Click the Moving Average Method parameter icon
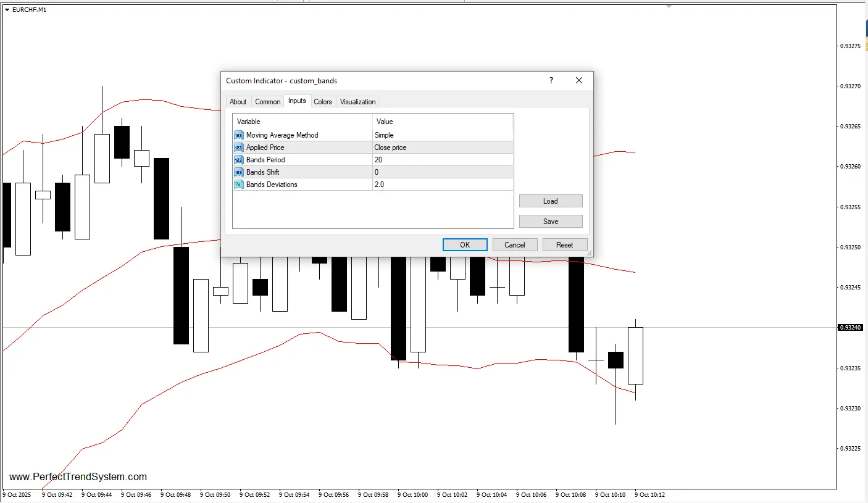 (x=238, y=135)
